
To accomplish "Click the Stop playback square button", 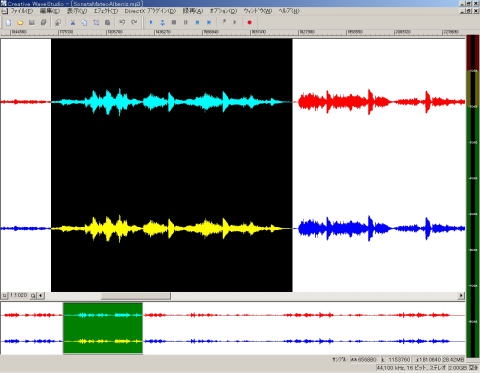I will (x=174, y=22).
